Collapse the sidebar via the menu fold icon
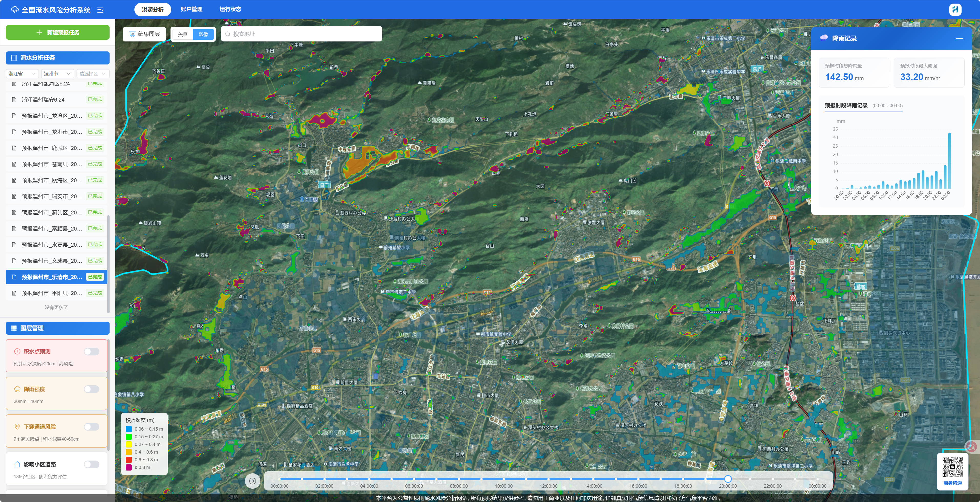 100,10
